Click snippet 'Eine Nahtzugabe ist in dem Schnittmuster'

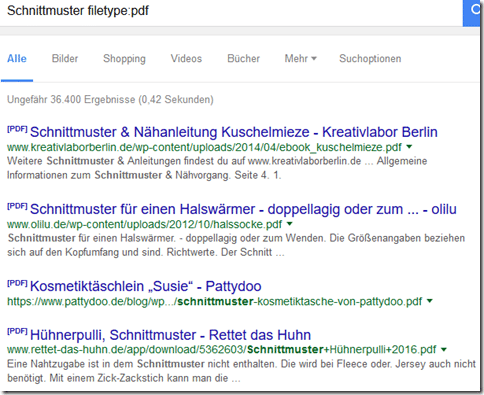(x=106, y=364)
